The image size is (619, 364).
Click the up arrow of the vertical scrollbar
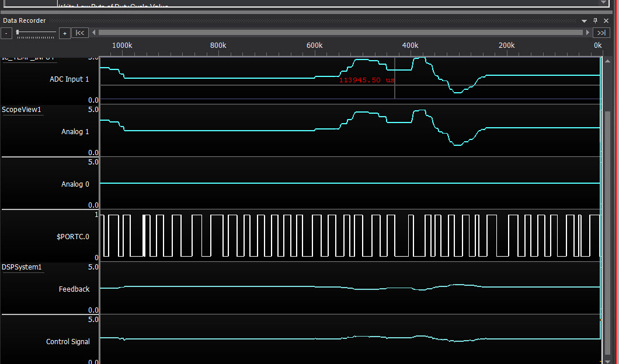[607, 61]
